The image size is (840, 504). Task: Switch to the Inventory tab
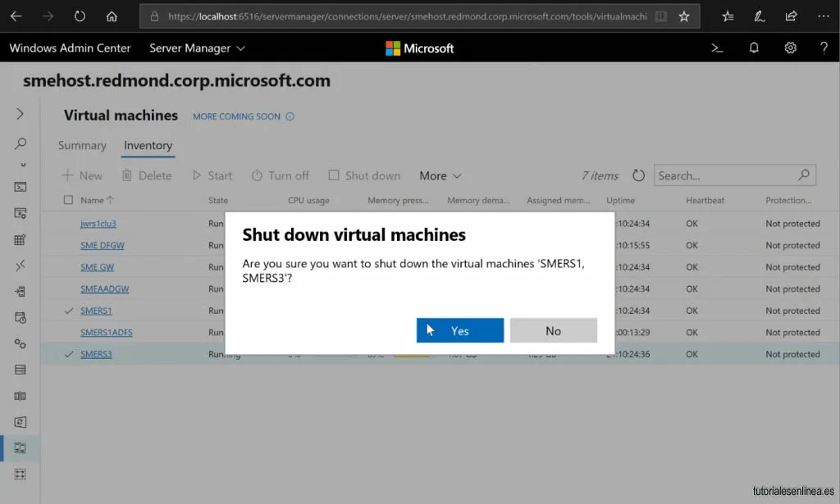(148, 146)
